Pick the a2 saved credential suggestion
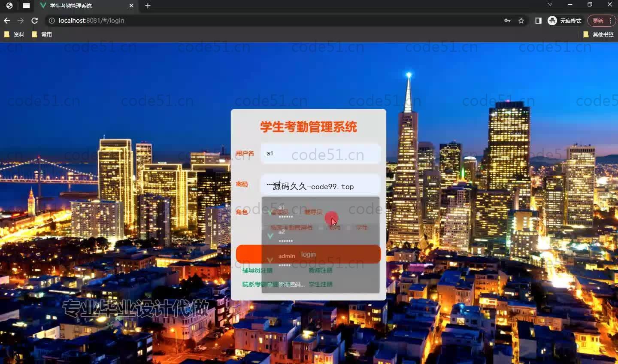Screen dimensions: 618x364 pyautogui.click(x=321, y=236)
